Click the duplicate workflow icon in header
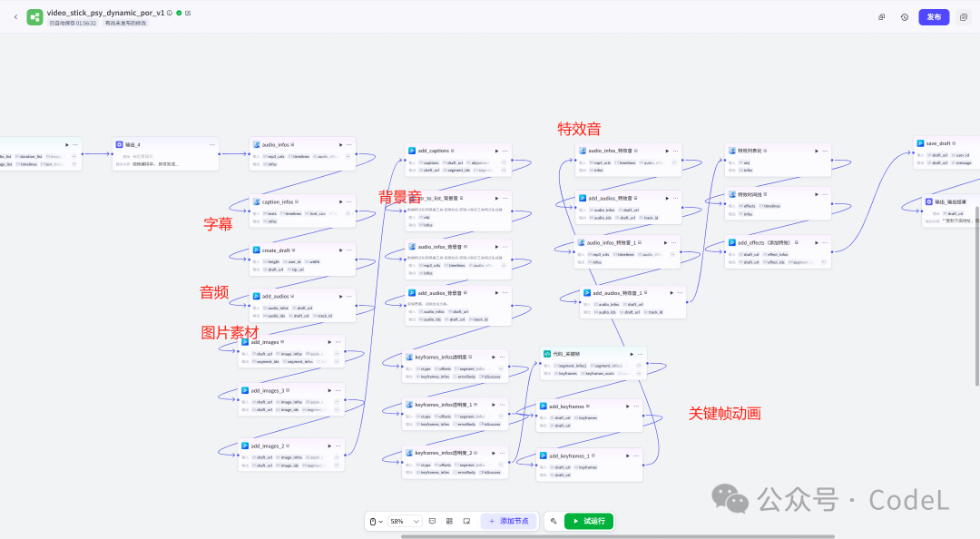Viewport: 980px width, 539px height. pos(882,17)
